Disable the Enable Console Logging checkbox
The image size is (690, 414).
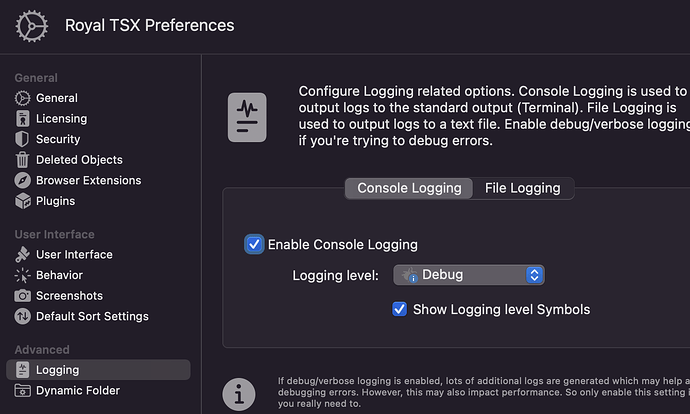(254, 244)
